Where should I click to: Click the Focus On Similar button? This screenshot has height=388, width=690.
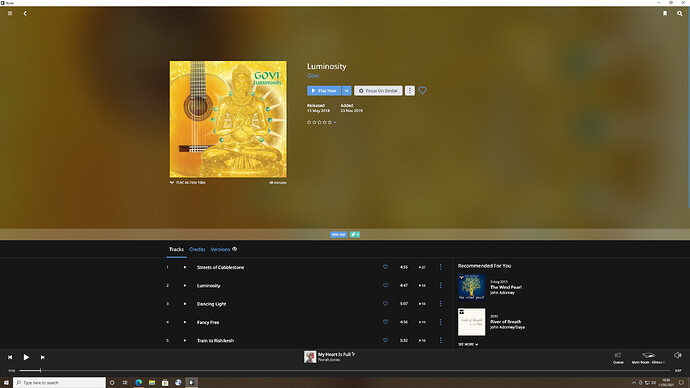point(378,91)
